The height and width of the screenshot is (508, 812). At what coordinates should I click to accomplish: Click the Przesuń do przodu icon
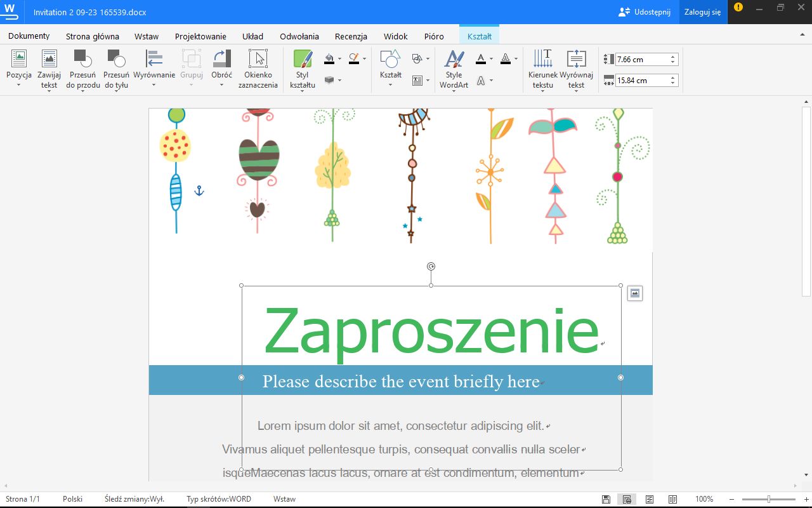[x=83, y=59]
